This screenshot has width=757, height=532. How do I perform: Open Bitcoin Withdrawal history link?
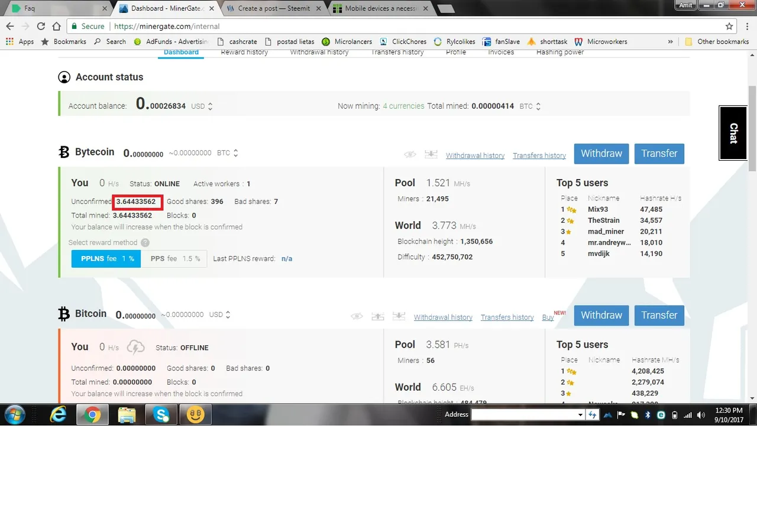(443, 317)
